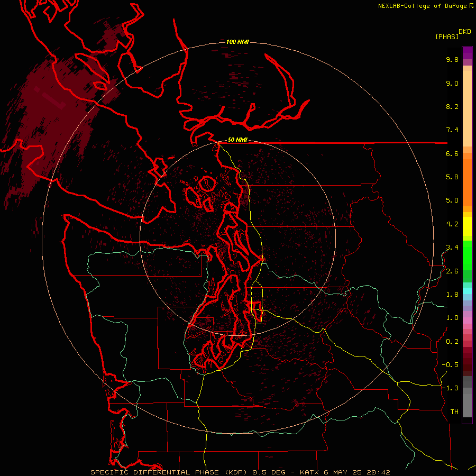
Task: Click the 20:42 timestamp
Action: coord(379,472)
